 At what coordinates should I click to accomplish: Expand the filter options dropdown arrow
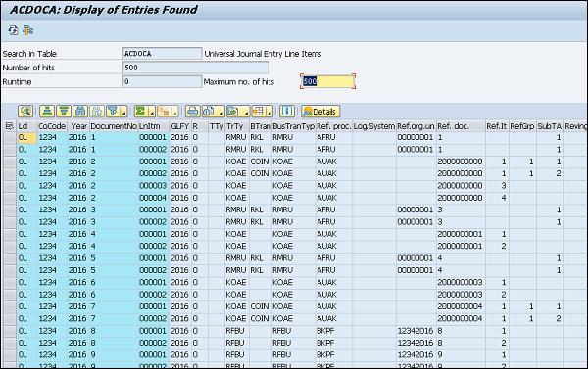click(x=124, y=112)
